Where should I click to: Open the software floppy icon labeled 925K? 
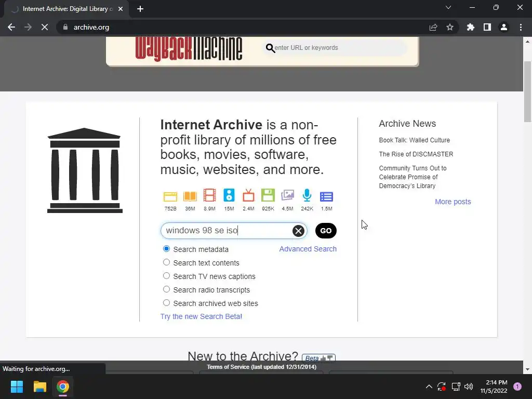coord(268,196)
